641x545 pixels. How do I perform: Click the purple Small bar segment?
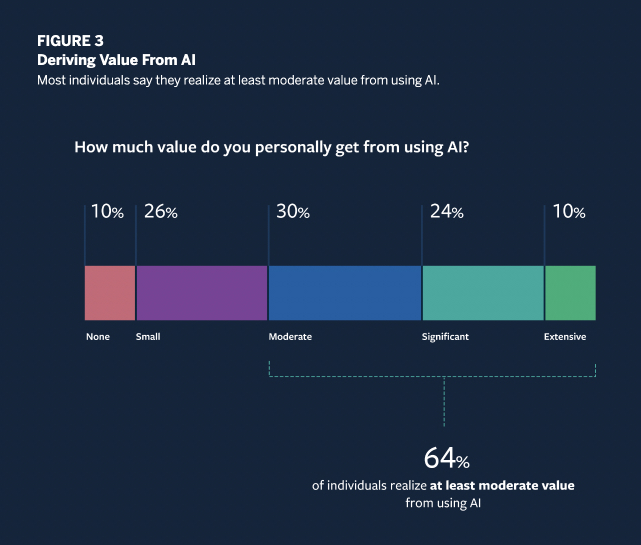coord(201,292)
